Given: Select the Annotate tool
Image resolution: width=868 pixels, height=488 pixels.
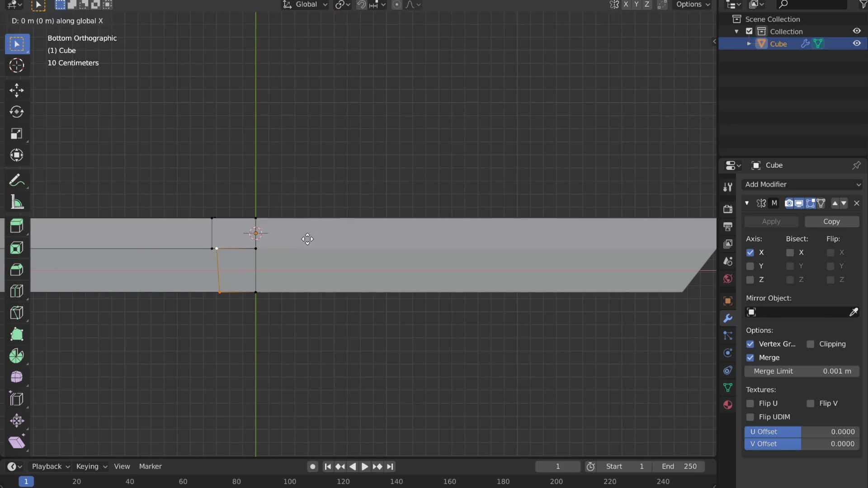Looking at the screenshot, I should [x=17, y=180].
